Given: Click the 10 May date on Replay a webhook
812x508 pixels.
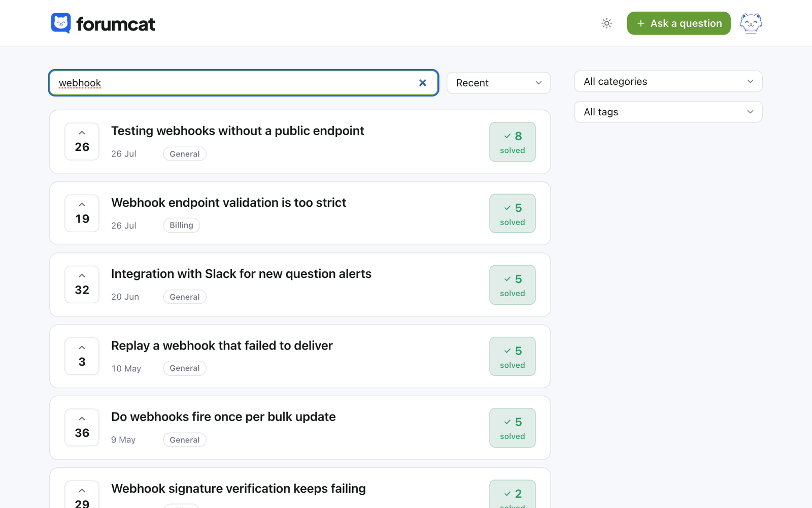Looking at the screenshot, I should (126, 368).
